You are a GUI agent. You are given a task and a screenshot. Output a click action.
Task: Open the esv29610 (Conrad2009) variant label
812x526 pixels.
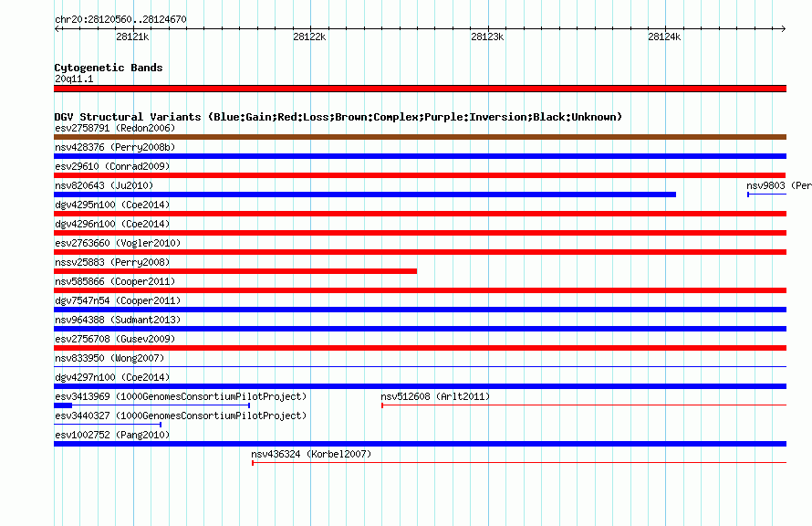click(x=112, y=166)
